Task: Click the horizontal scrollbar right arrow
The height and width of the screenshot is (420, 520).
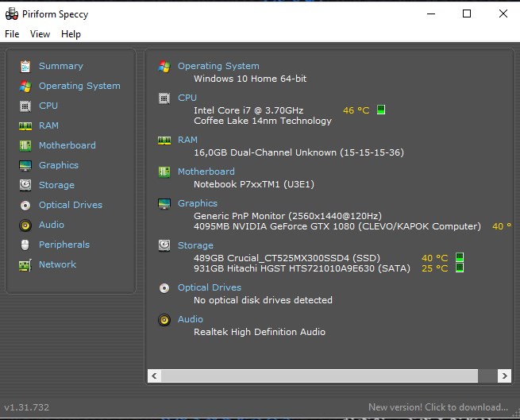Action: (x=504, y=376)
